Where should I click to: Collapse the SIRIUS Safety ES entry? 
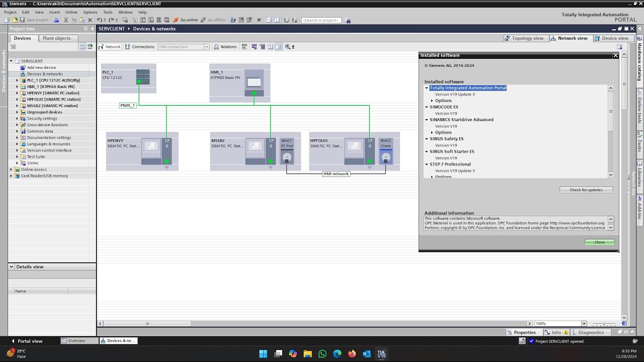click(x=426, y=139)
